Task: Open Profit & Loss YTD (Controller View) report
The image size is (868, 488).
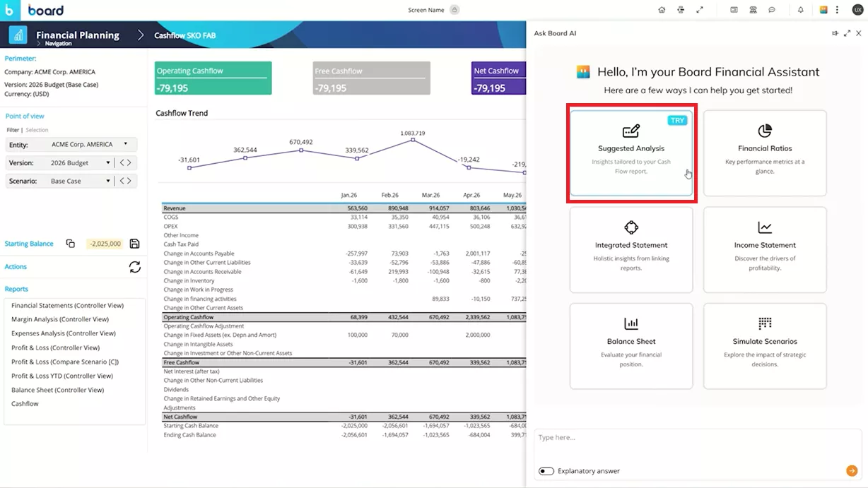Action: [62, 376]
